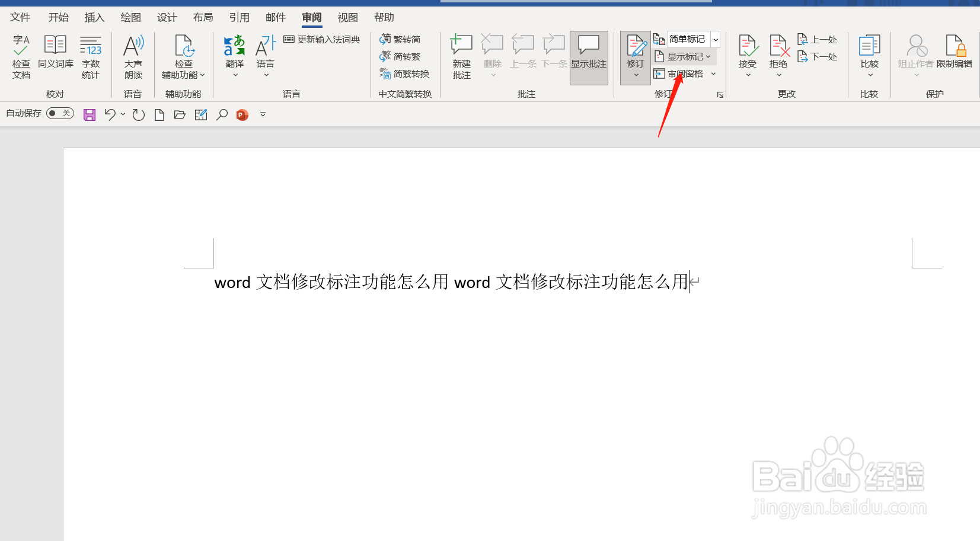Screen dimensions: 980x541
Task: Click quick access edit-document icon
Action: [x=201, y=114]
